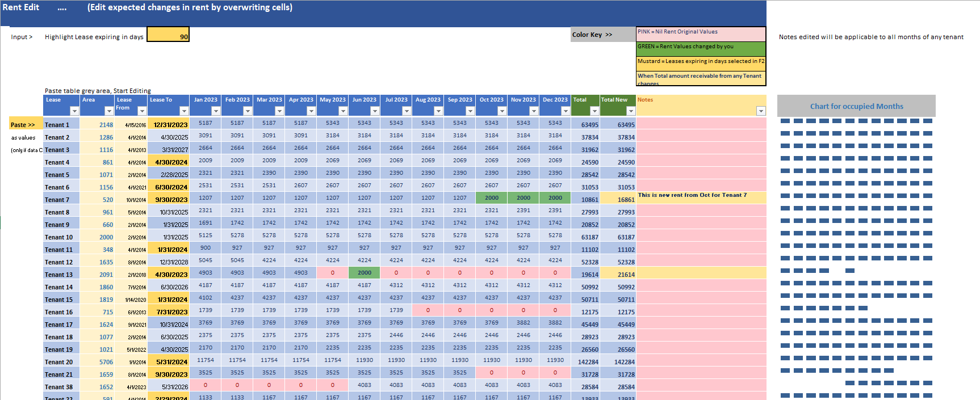The height and width of the screenshot is (400, 980).
Task: Select the mustard Leases expiring key cell
Action: pyautogui.click(x=701, y=64)
